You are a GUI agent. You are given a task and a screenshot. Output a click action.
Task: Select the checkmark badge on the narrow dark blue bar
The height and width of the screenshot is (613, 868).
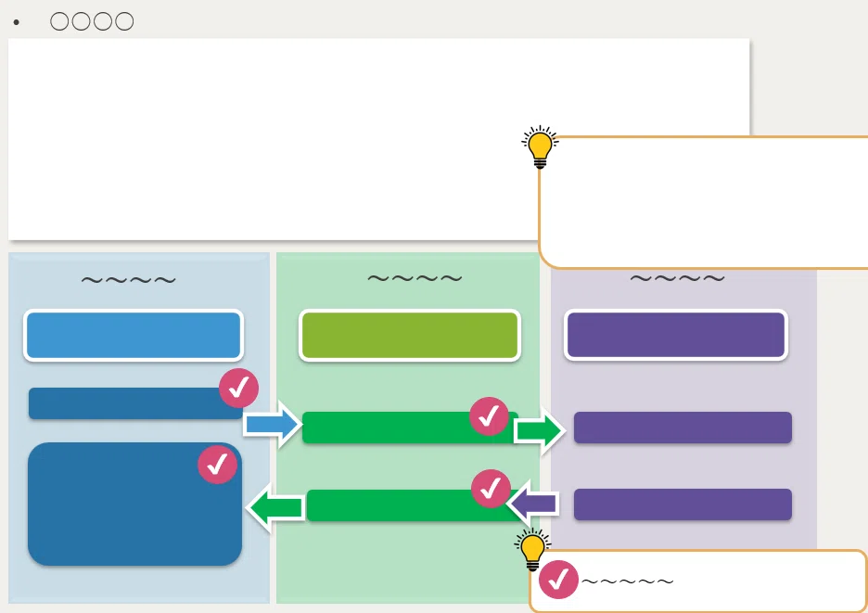(x=238, y=389)
